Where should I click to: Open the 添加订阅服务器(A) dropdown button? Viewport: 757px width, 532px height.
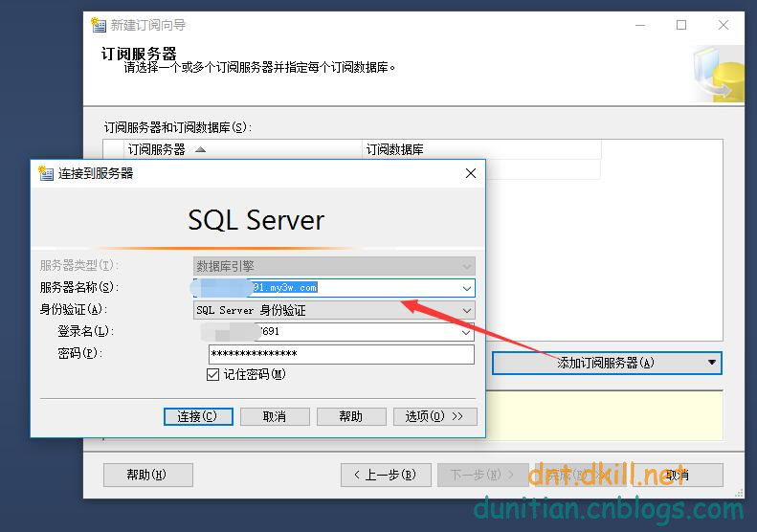pyautogui.click(x=607, y=363)
